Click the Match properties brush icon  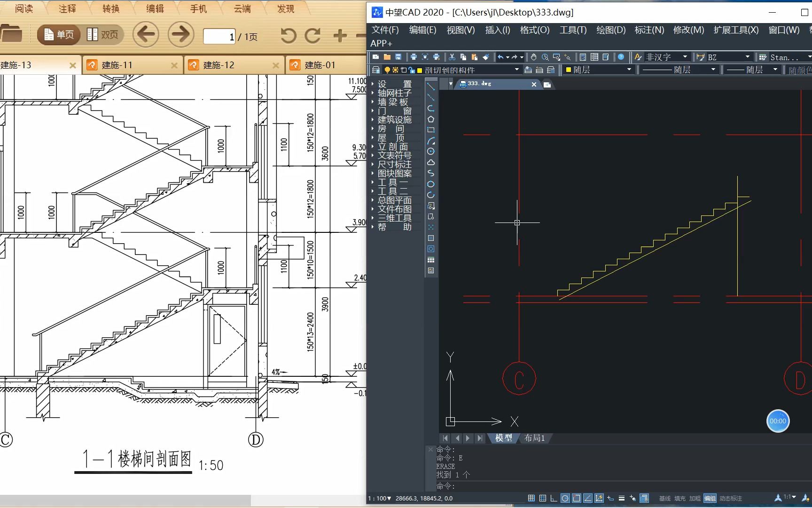point(486,57)
